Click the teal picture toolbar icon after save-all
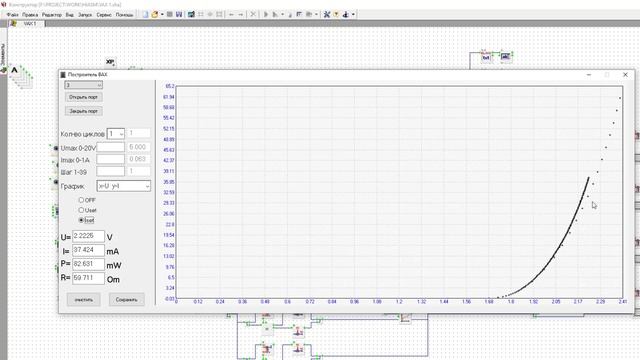This screenshot has height=360, width=640. tap(191, 14)
